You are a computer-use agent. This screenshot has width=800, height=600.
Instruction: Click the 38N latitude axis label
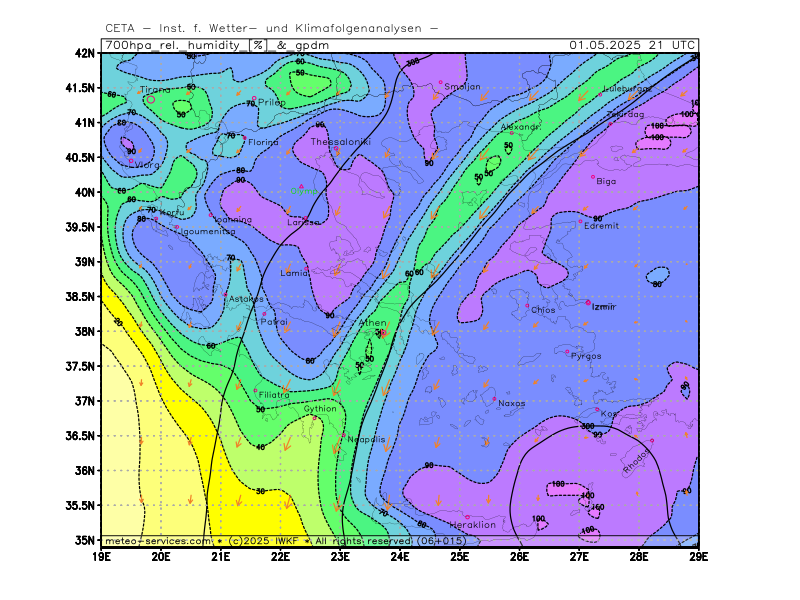pyautogui.click(x=84, y=331)
